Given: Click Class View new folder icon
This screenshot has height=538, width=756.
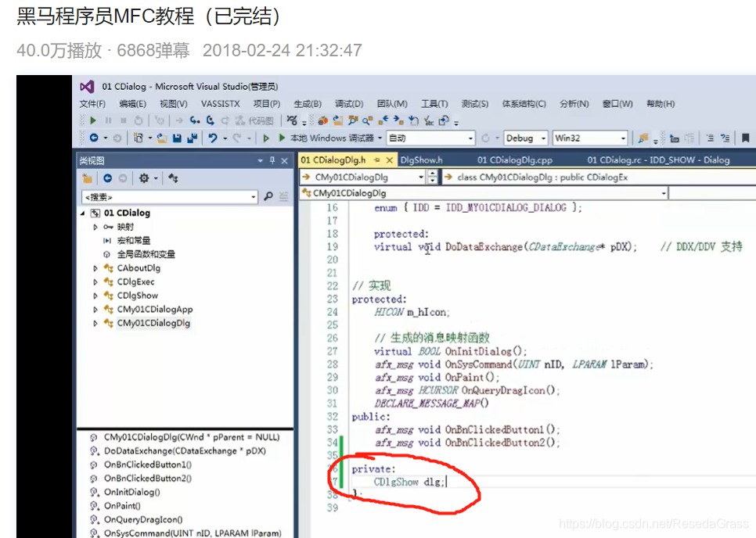Looking at the screenshot, I should coord(88,178).
